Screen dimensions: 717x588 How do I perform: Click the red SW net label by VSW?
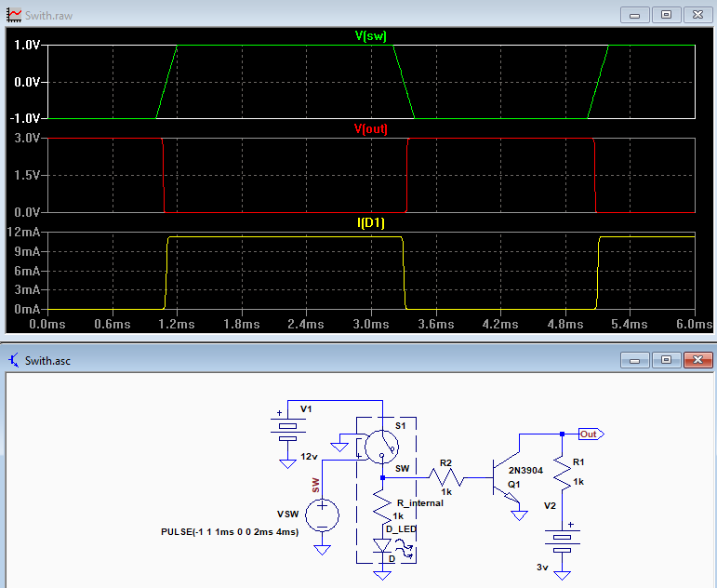coord(315,485)
